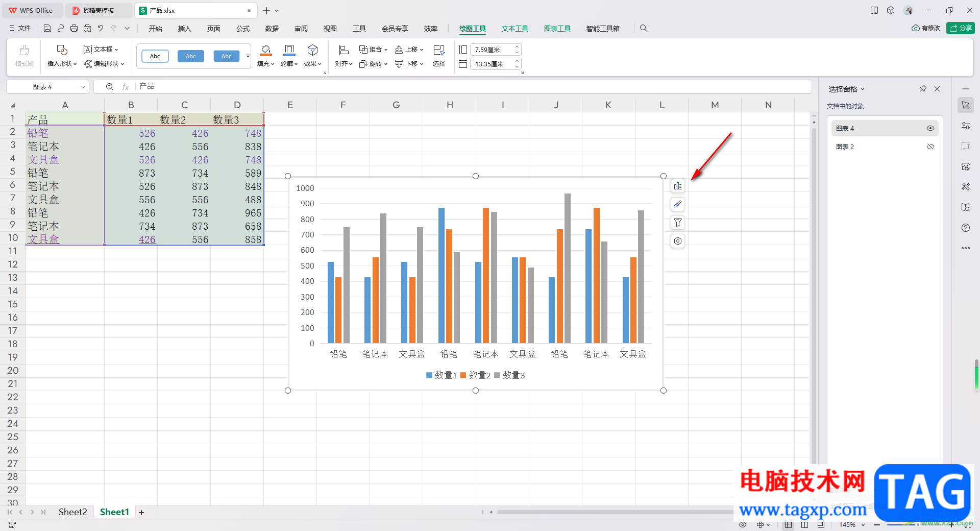Click the zoom magnifier icon in formula bar
980x531 pixels.
[x=110, y=87]
